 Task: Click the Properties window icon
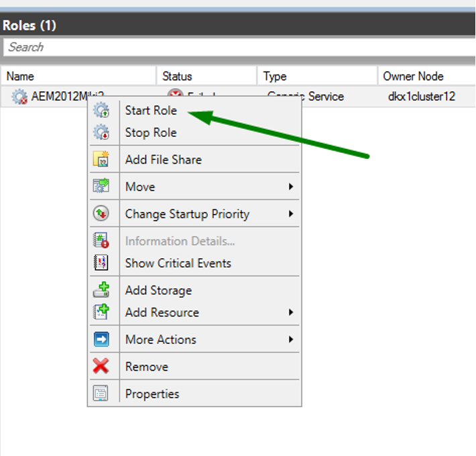(101, 393)
